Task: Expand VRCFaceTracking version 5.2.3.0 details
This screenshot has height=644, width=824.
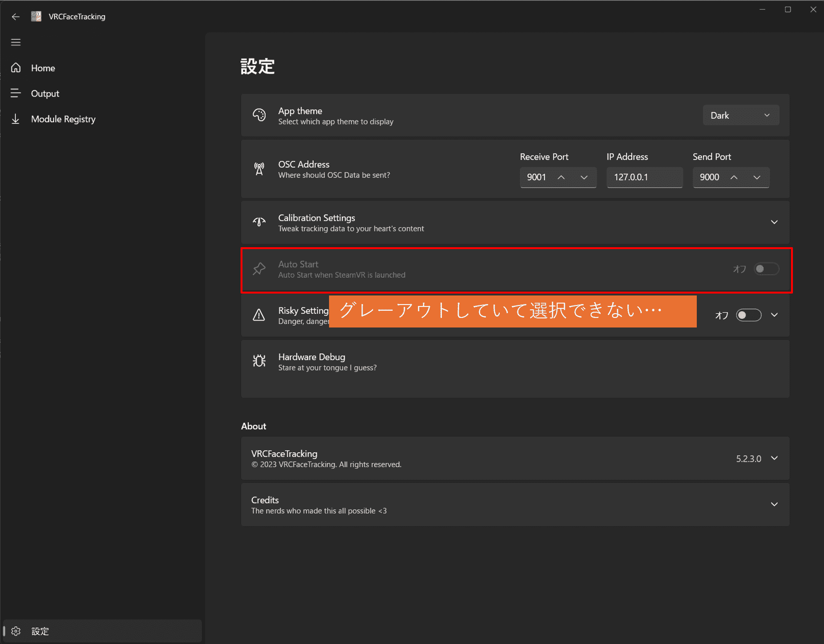Action: click(x=774, y=458)
